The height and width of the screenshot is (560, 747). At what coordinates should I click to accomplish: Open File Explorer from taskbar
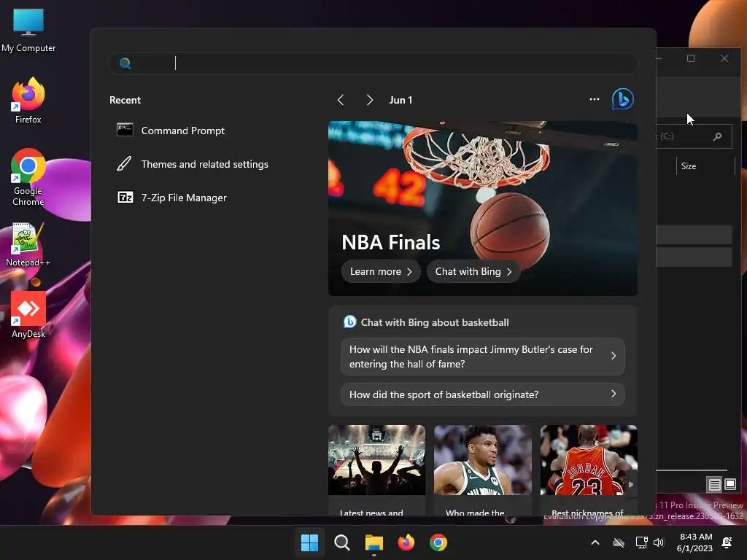coord(374,542)
